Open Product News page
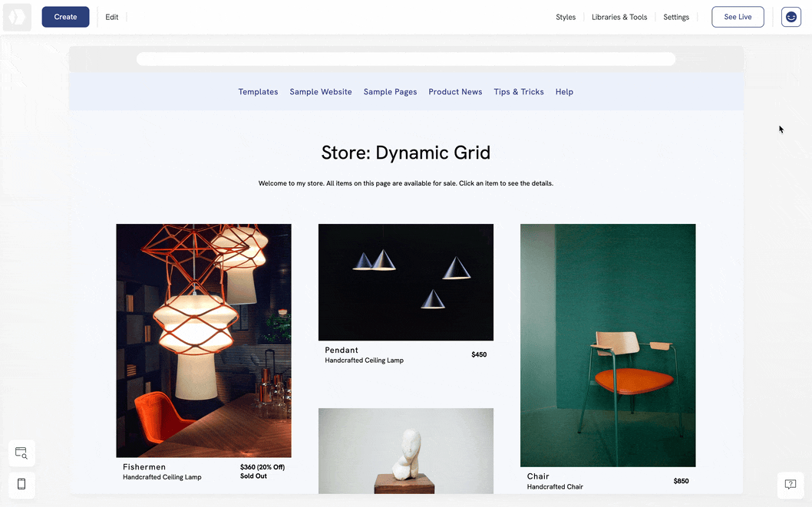The image size is (812, 507). [455, 92]
